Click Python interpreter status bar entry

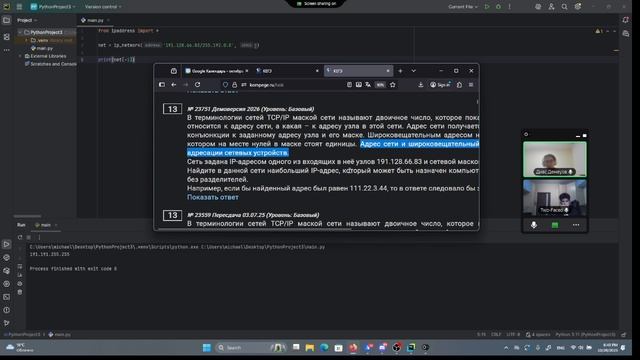click(585, 335)
